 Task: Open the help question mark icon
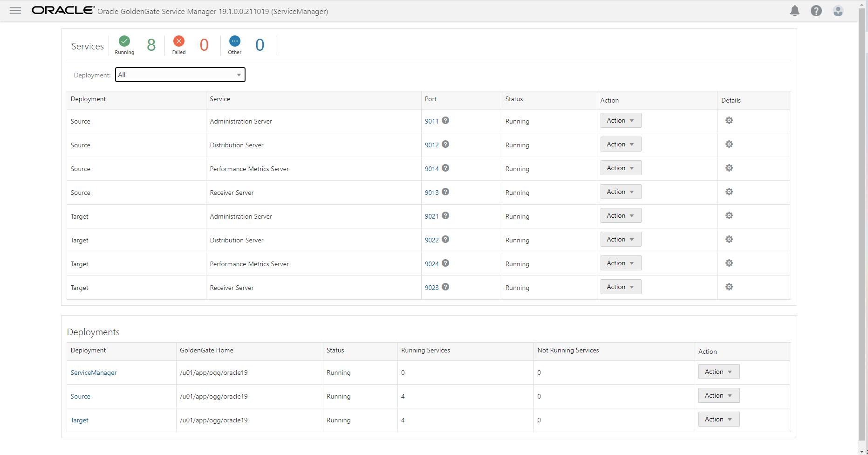coord(816,11)
